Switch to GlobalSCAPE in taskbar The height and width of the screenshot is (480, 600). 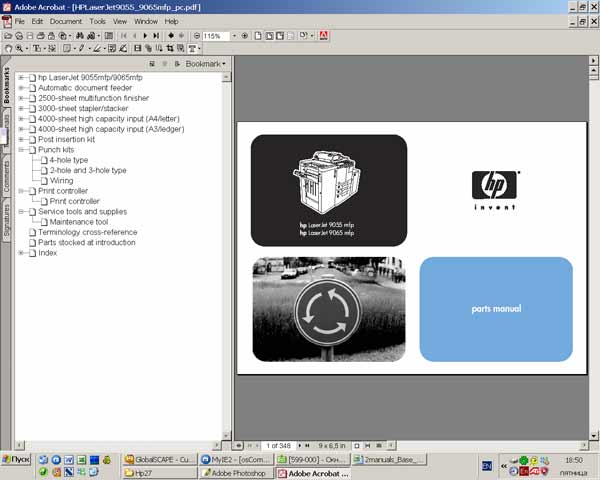point(160,460)
